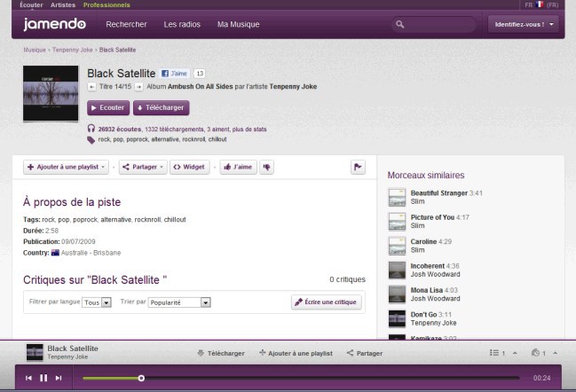Click Ajouter à une playlist in player

pos(296,353)
